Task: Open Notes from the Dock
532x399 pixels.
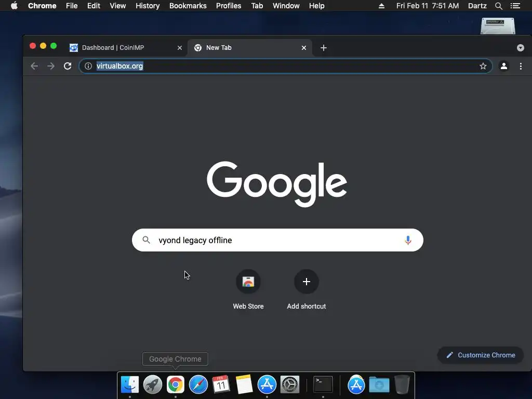Action: click(244, 384)
